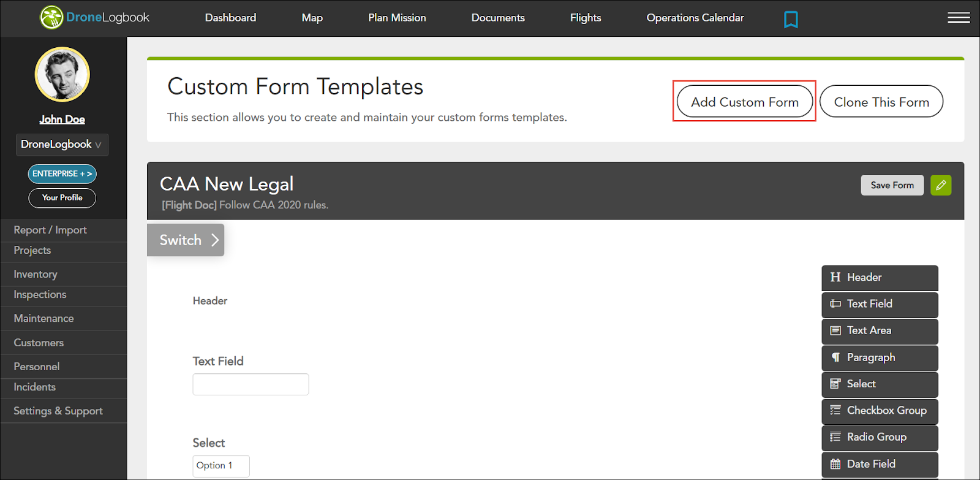Go to the Flights page

[x=586, y=18]
